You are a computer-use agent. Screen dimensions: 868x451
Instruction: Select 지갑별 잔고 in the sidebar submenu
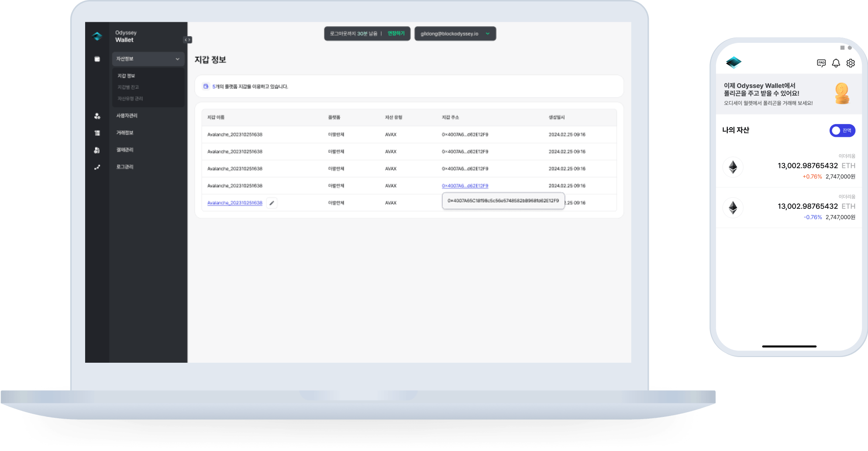[x=128, y=87]
